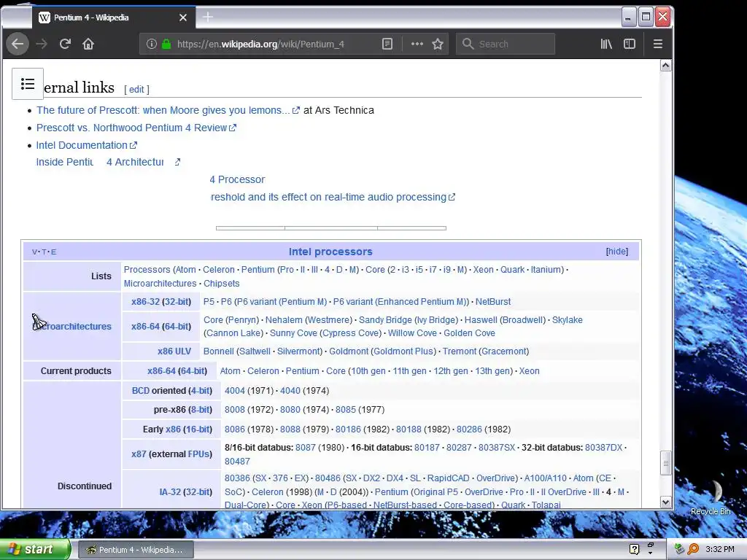This screenshot has width=747, height=560.
Task: Close the Pentium 4 Wikipedia tab
Action: click(183, 17)
